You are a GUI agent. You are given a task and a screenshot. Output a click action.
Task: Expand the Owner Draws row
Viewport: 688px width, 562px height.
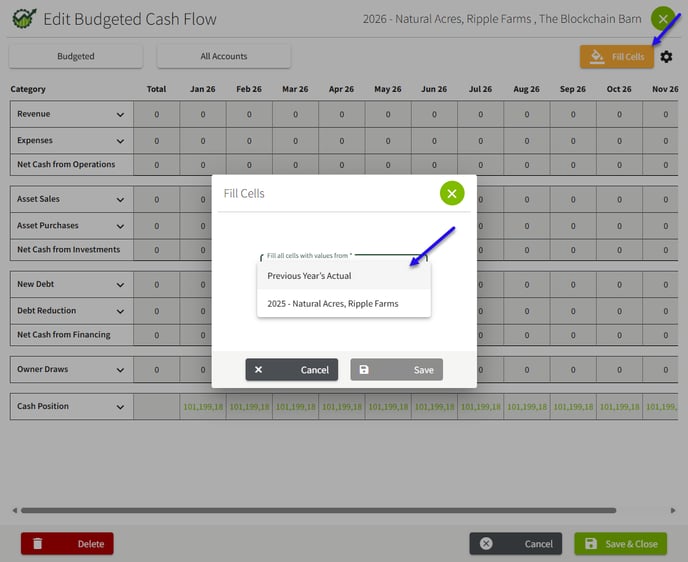(x=121, y=370)
